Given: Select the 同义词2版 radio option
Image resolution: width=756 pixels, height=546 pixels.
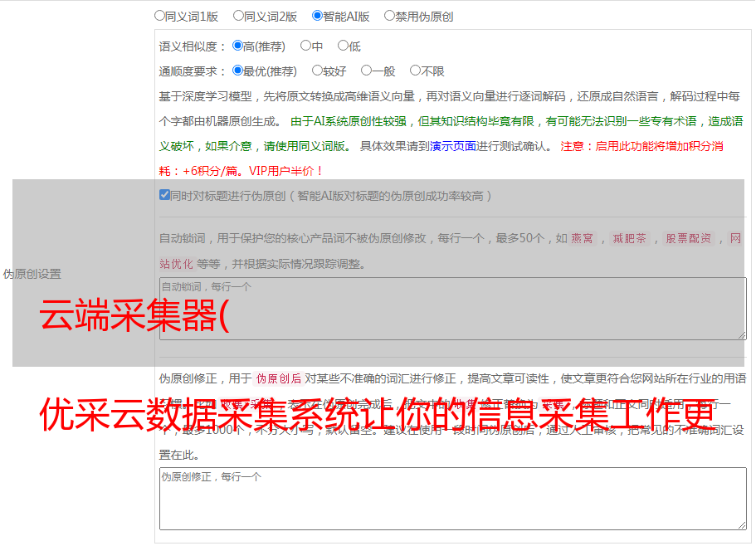Looking at the screenshot, I should coord(238,16).
